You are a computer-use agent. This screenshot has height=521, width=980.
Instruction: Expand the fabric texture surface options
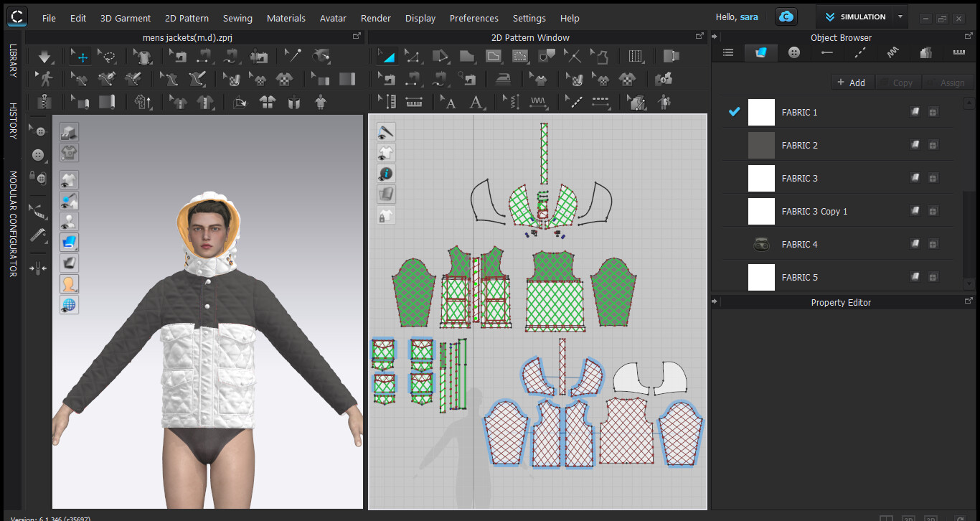70,243
